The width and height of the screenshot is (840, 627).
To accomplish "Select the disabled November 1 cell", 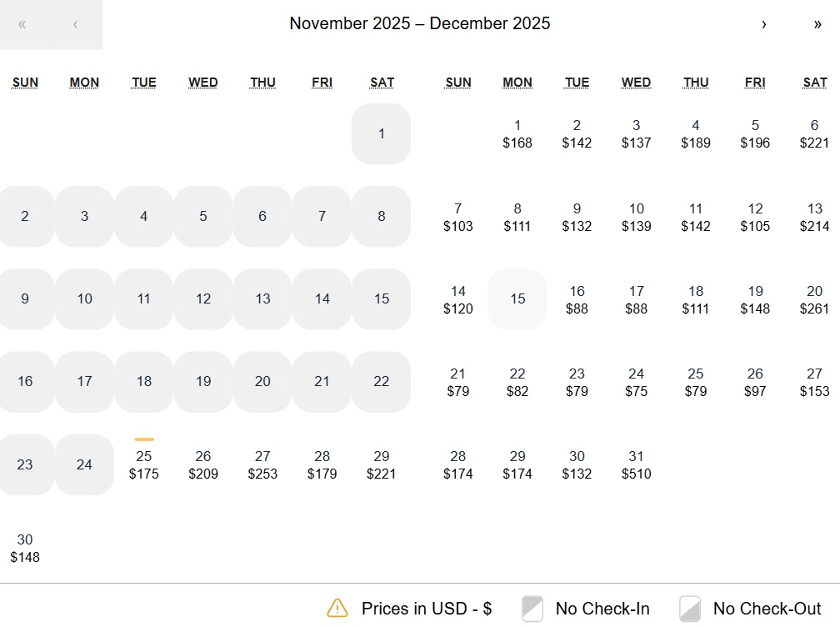I will pos(381,133).
